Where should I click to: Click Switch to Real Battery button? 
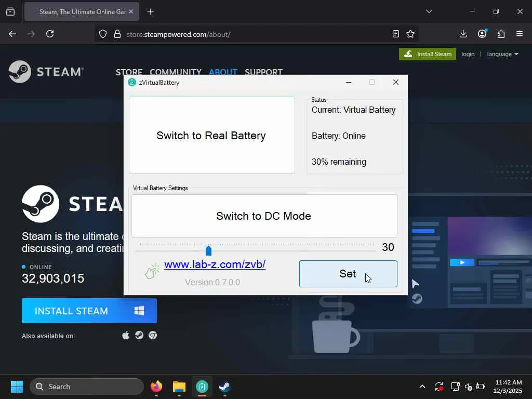click(212, 136)
